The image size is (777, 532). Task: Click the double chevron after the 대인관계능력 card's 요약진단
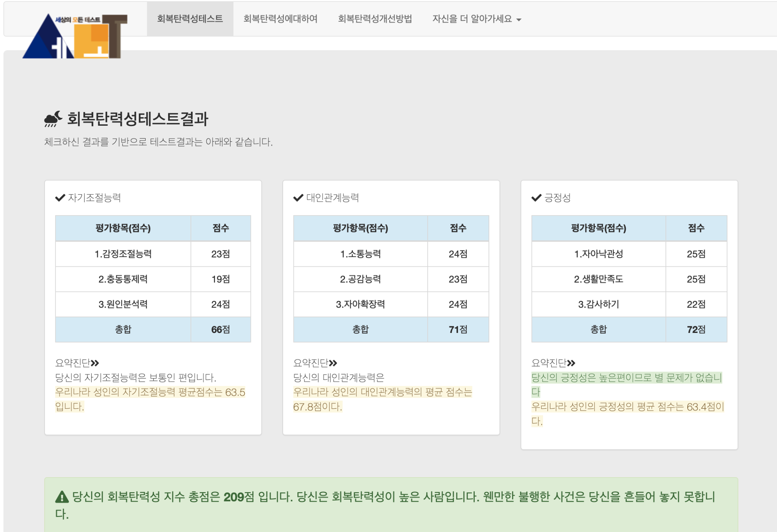click(333, 363)
